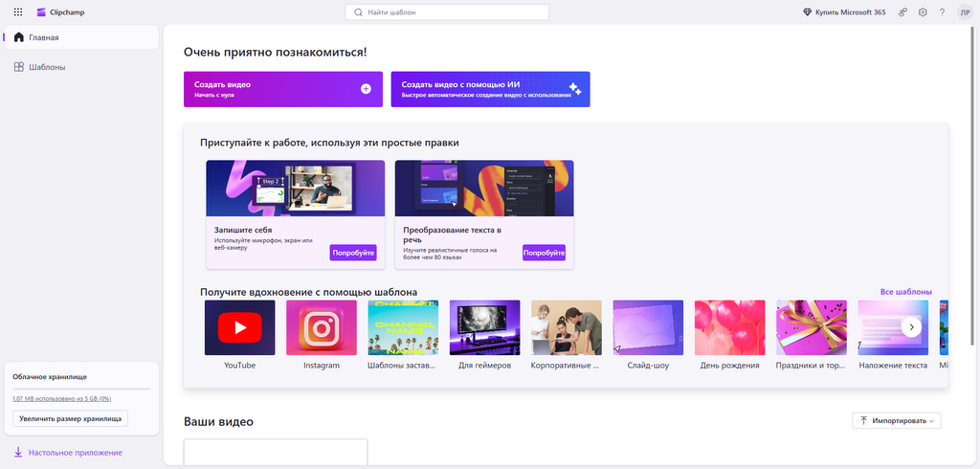Open the help question mark icon
The height and width of the screenshot is (469, 980).
coord(942,11)
